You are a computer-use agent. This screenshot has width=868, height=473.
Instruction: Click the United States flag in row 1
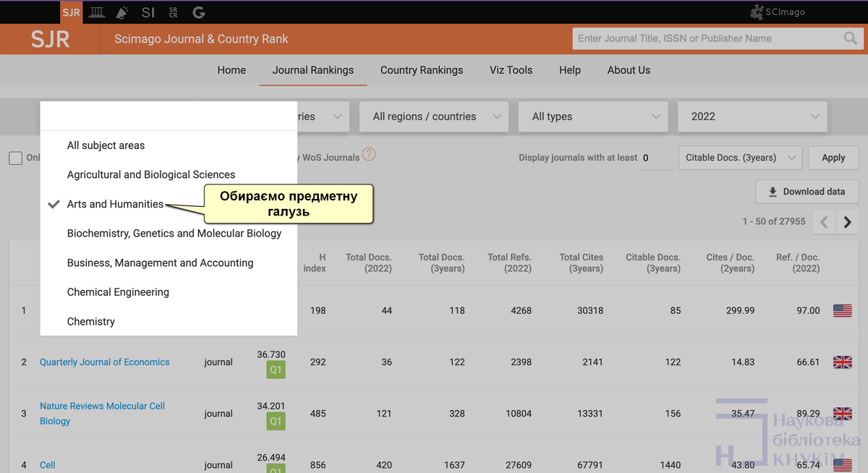coord(842,310)
